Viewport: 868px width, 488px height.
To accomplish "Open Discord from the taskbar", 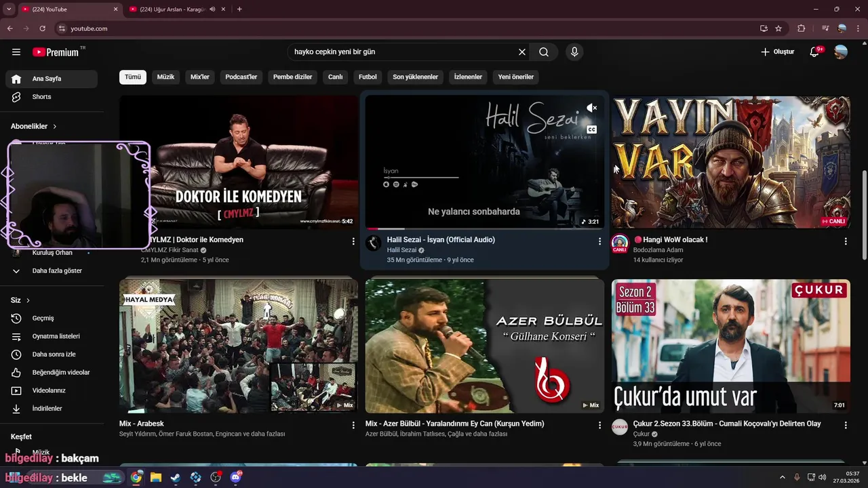I will [235, 477].
